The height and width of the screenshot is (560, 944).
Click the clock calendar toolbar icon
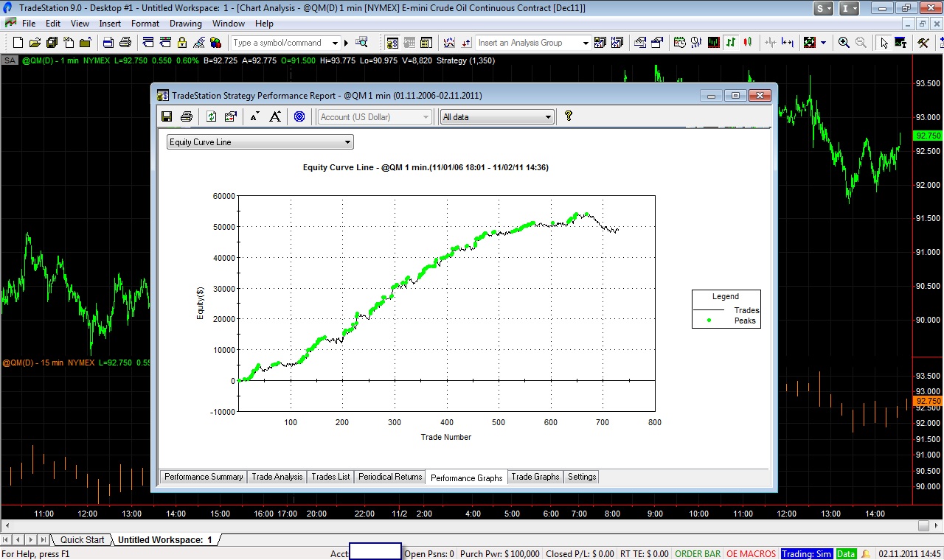[680, 43]
